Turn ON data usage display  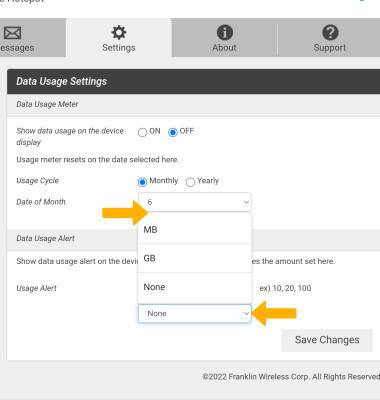click(142, 132)
